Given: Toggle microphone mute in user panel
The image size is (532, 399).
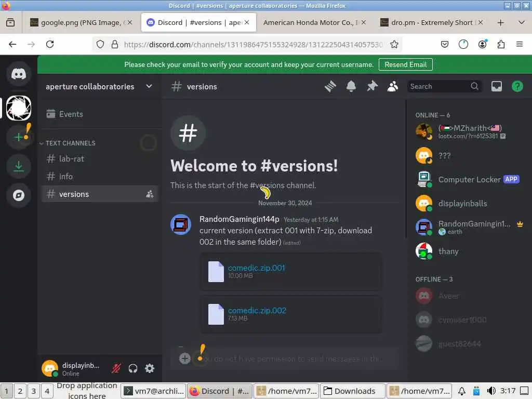Looking at the screenshot, I should (116, 368).
